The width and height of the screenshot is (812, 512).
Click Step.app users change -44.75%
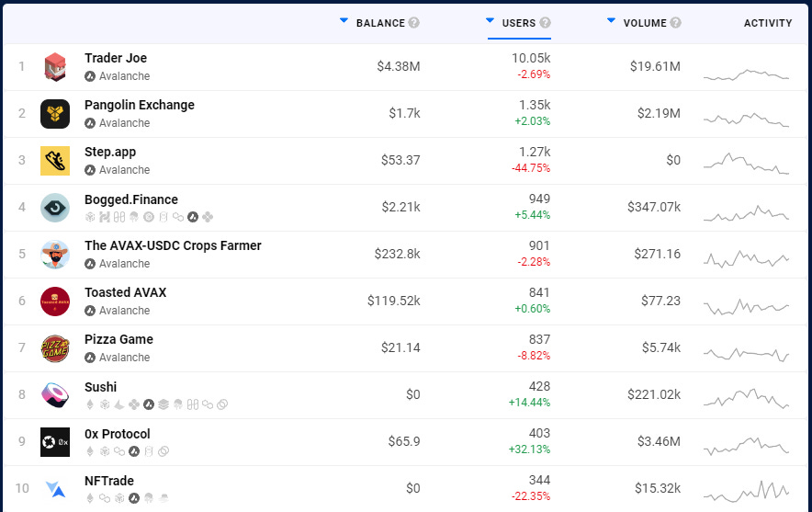[x=531, y=168]
